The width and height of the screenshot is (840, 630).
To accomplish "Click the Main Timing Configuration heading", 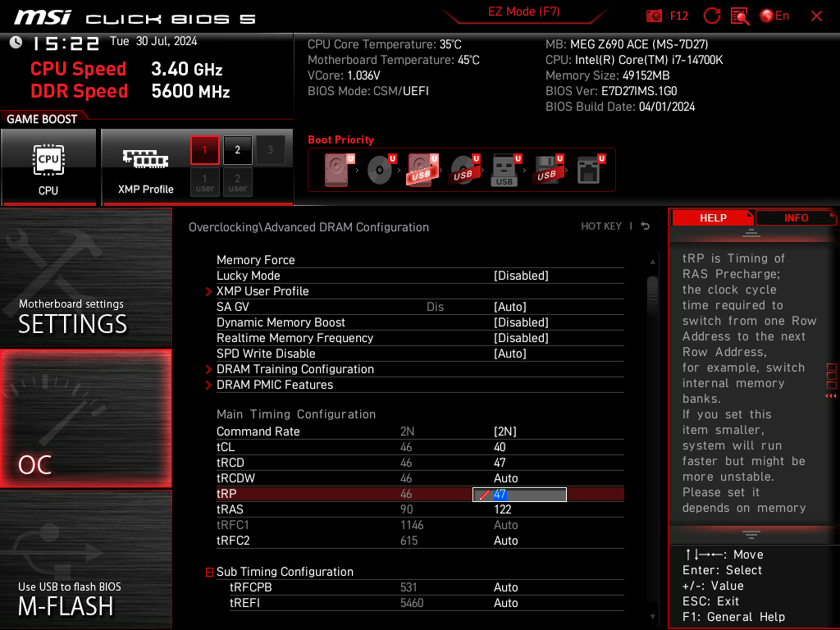I will [x=295, y=414].
